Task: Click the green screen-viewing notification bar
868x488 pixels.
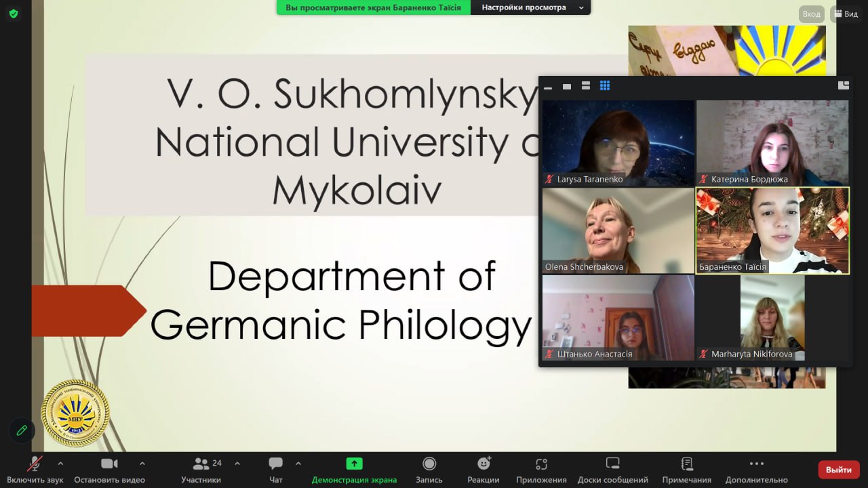Action: coord(373,7)
